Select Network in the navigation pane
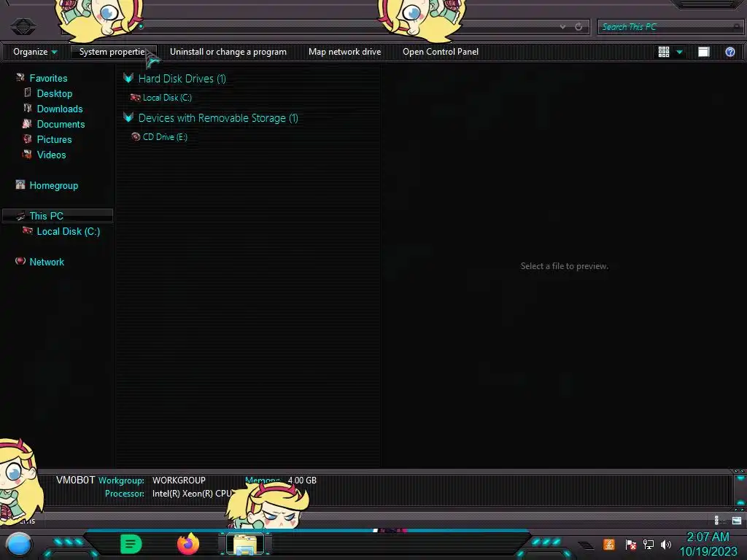The width and height of the screenshot is (747, 560). pos(46,262)
